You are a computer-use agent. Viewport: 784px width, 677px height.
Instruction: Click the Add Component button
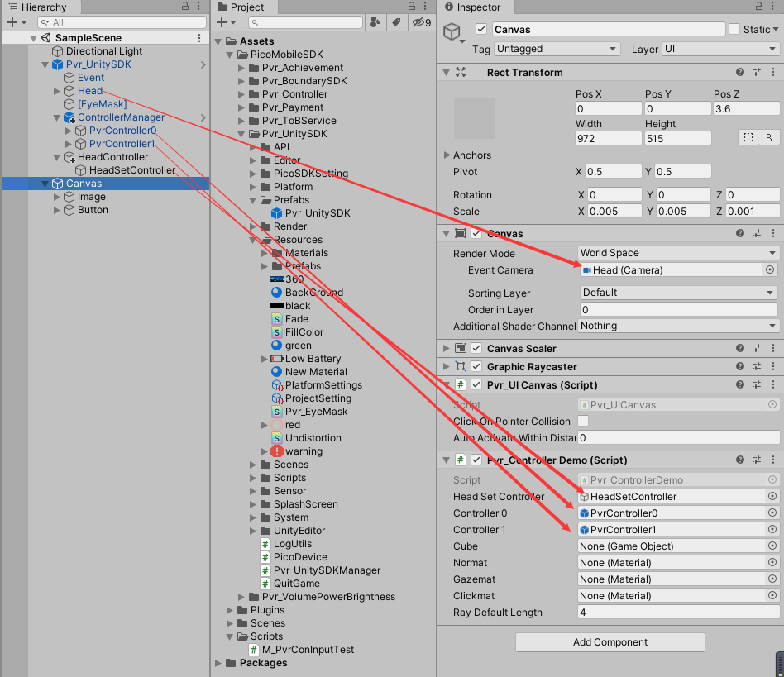(610, 641)
